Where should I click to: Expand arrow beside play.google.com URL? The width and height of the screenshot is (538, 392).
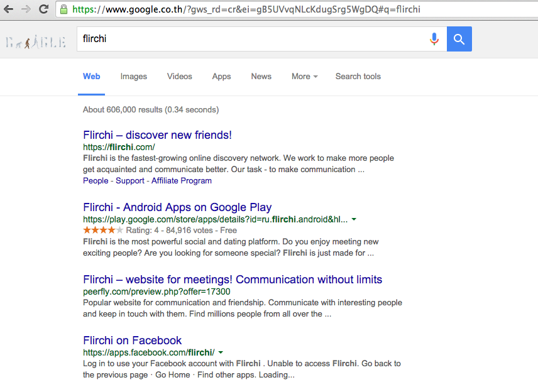(x=354, y=219)
